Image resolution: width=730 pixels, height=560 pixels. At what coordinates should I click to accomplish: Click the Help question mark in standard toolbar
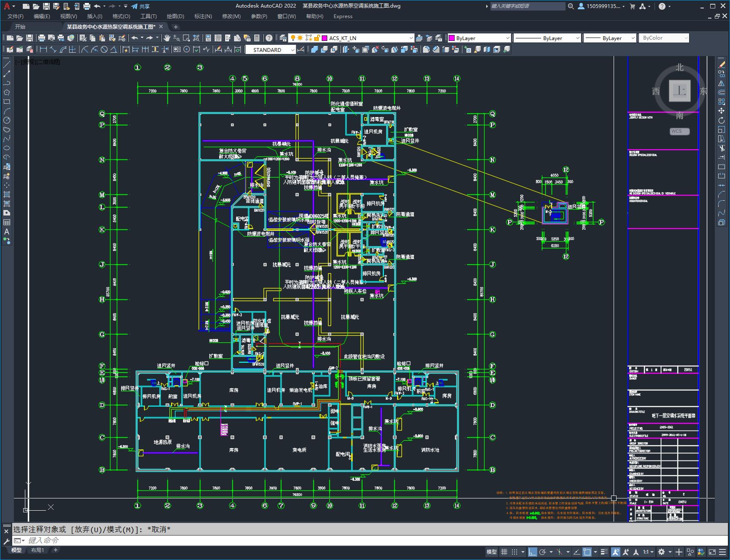pyautogui.click(x=269, y=38)
